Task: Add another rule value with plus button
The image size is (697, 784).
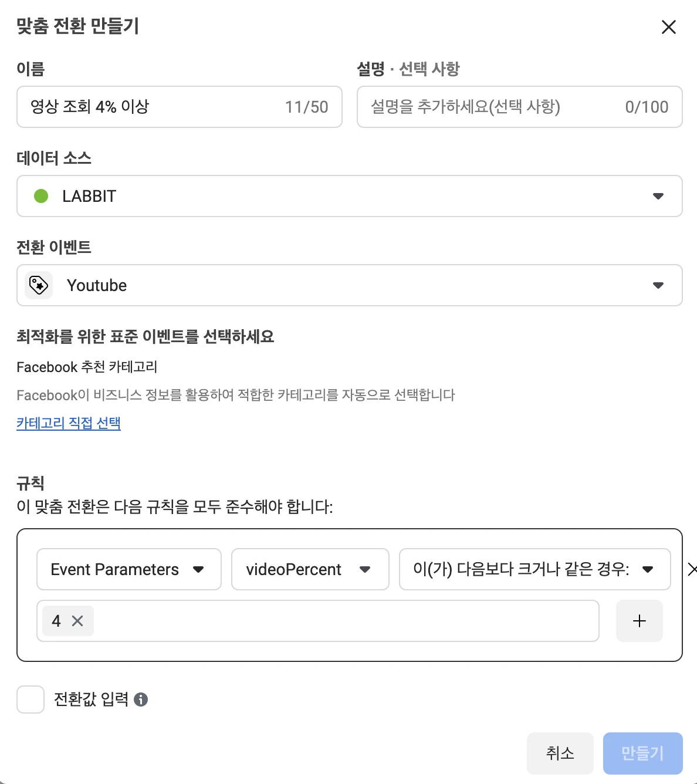Action: tap(640, 621)
